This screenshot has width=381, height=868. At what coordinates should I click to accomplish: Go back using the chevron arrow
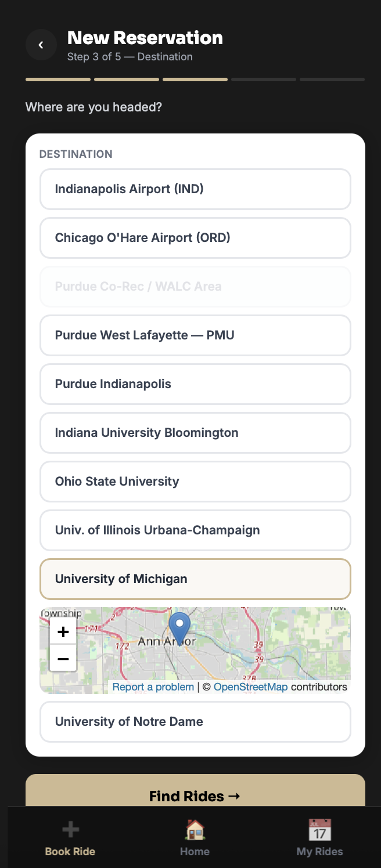coord(41,45)
